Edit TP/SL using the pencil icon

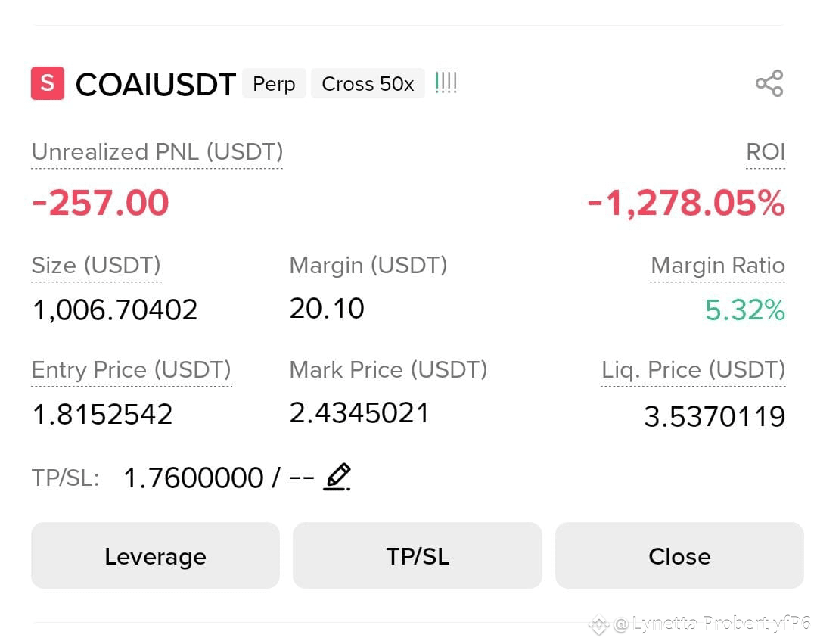pos(337,477)
